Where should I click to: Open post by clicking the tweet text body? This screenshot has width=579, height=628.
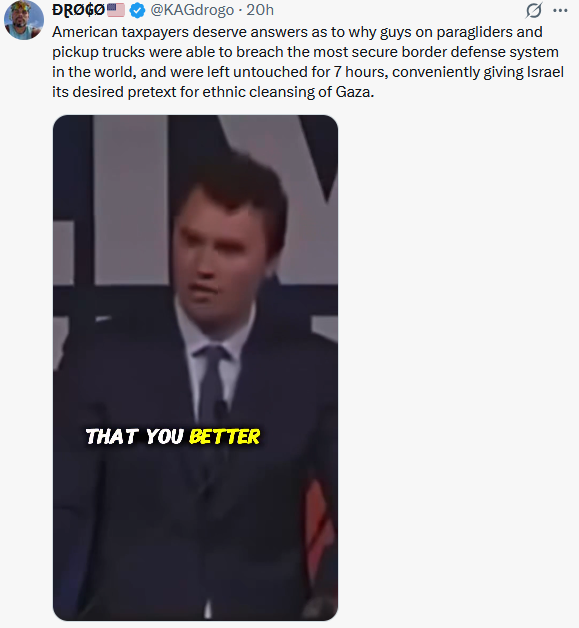point(308,62)
